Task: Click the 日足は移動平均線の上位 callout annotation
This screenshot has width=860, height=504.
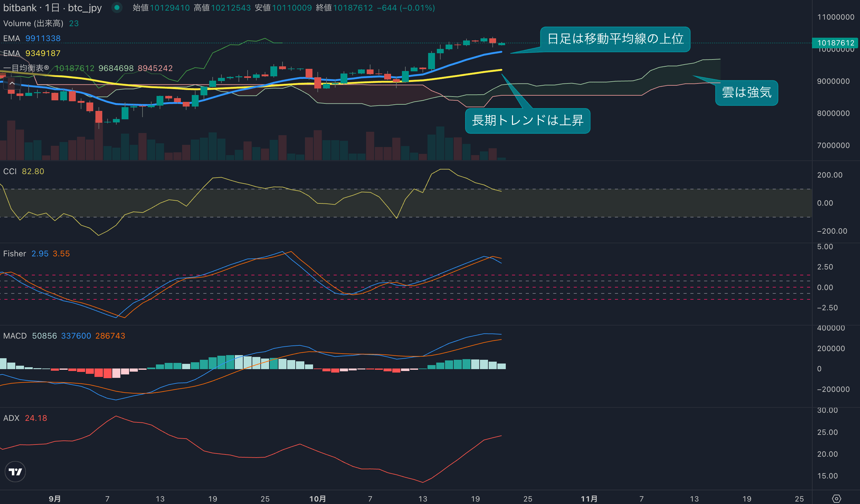Action: click(x=615, y=39)
